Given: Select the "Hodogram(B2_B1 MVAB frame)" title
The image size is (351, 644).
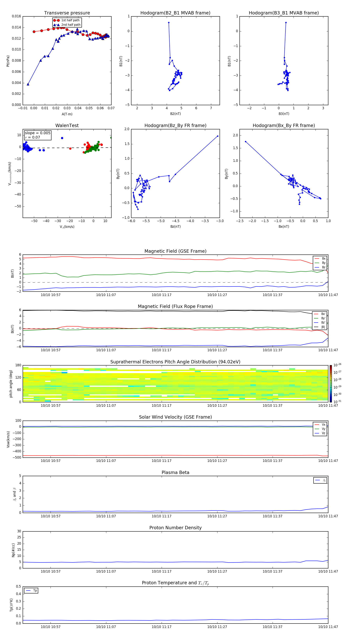Looking at the screenshot, I should coord(175,13).
